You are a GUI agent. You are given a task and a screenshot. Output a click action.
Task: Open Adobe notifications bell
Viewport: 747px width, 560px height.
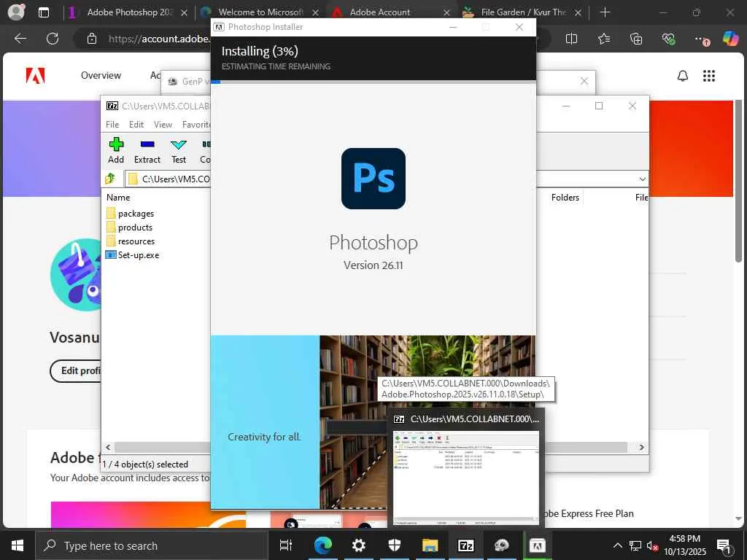click(x=683, y=76)
